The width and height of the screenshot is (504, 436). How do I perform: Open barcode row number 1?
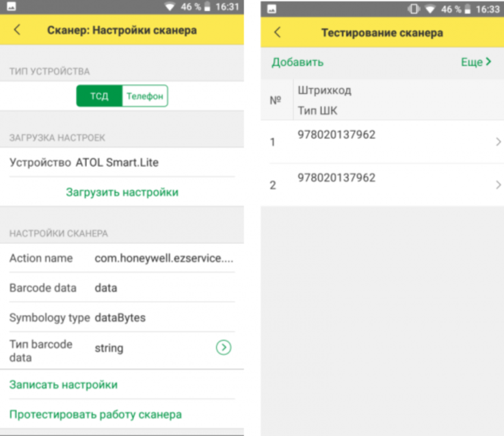click(382, 141)
